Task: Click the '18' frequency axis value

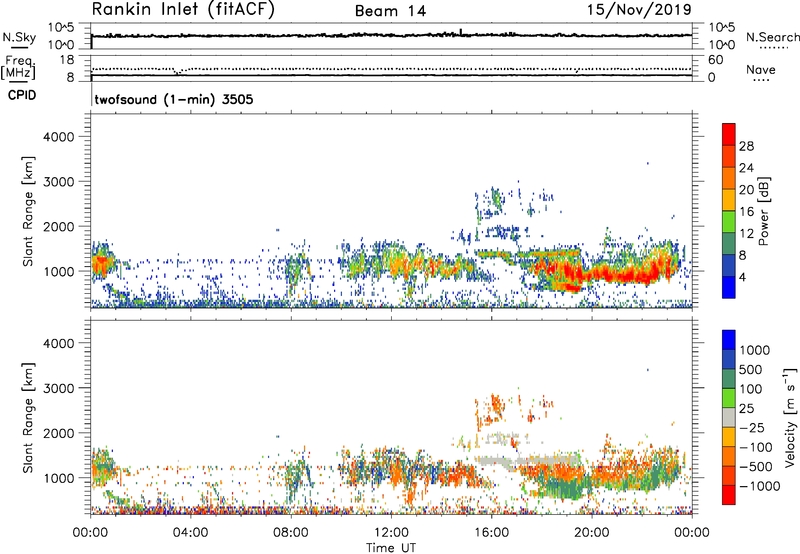Action: click(x=67, y=60)
